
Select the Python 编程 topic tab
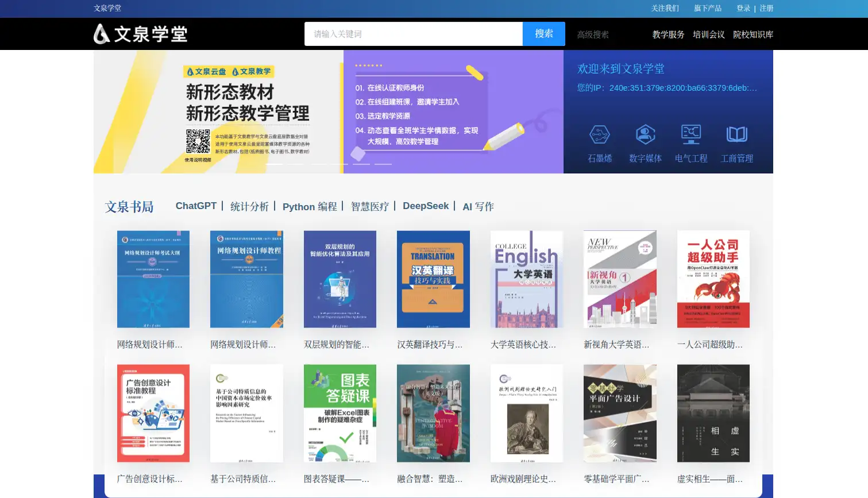pos(310,206)
